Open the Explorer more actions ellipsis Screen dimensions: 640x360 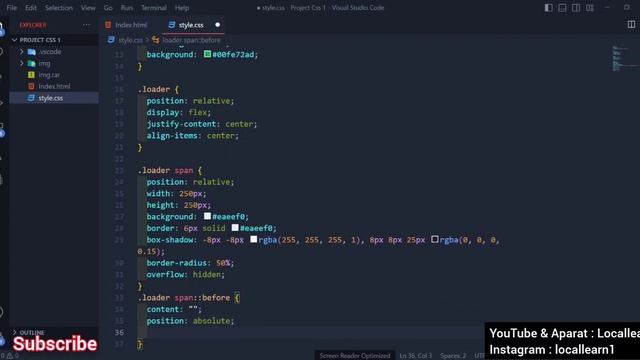coord(86,25)
